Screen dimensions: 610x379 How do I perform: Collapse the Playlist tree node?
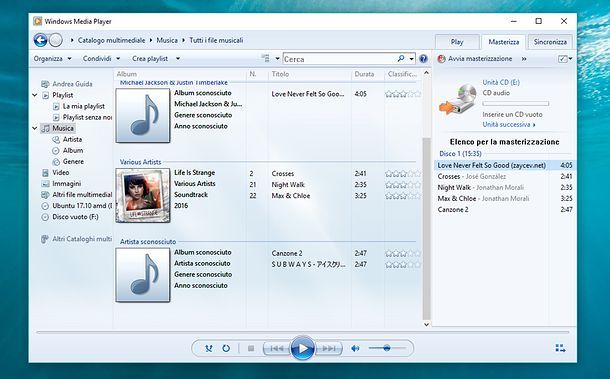(35, 95)
